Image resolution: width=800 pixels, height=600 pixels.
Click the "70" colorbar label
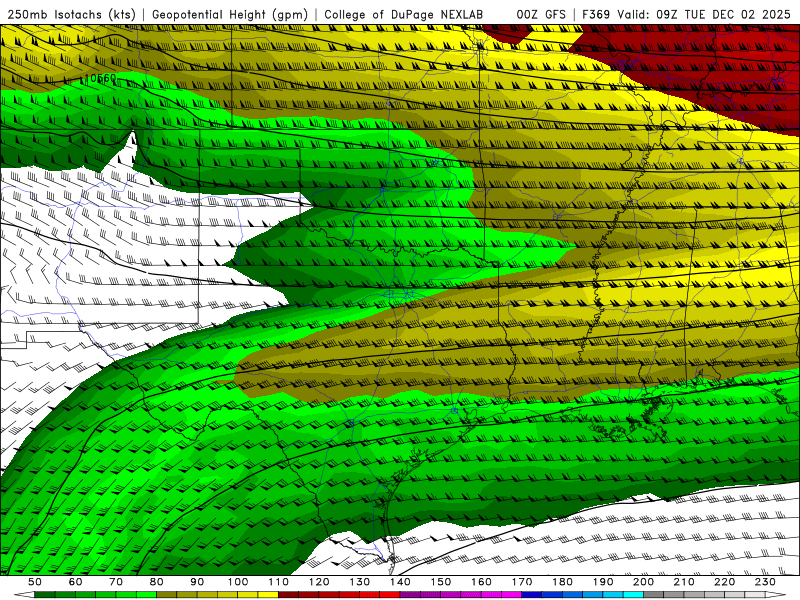116,582
